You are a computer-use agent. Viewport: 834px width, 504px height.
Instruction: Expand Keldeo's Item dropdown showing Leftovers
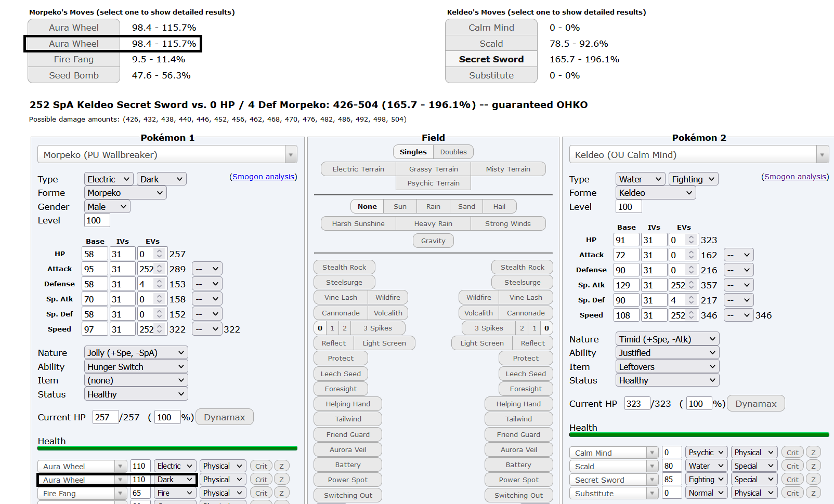click(667, 367)
